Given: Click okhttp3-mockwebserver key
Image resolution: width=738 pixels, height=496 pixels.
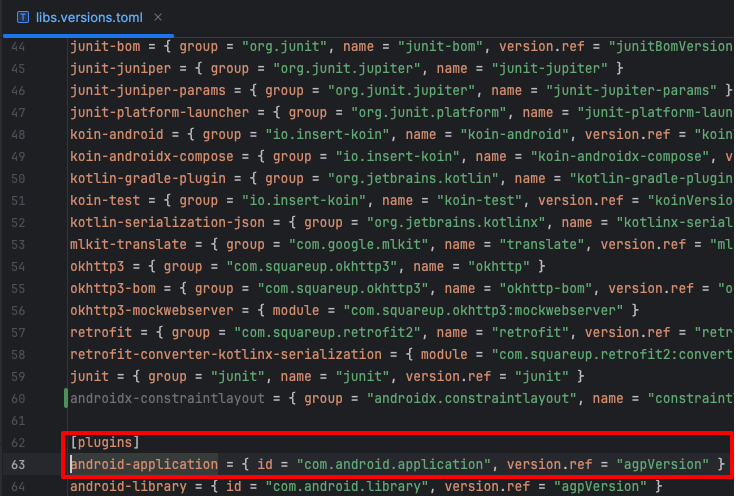Looking at the screenshot, I should (152, 311).
